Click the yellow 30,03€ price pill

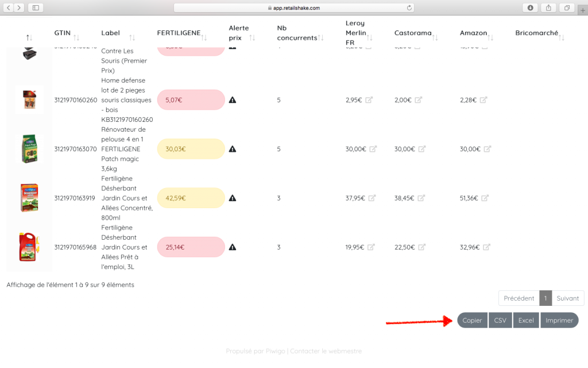point(191,149)
